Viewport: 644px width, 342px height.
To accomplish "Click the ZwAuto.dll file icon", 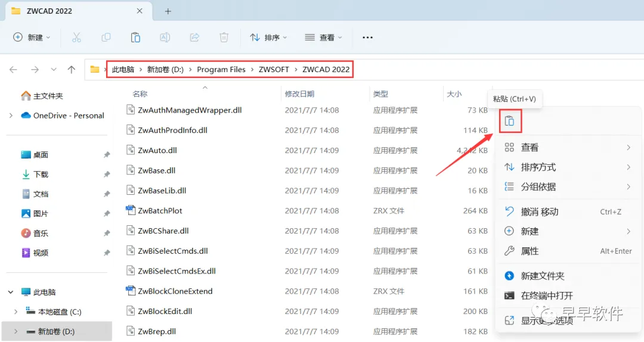I will [x=131, y=150].
